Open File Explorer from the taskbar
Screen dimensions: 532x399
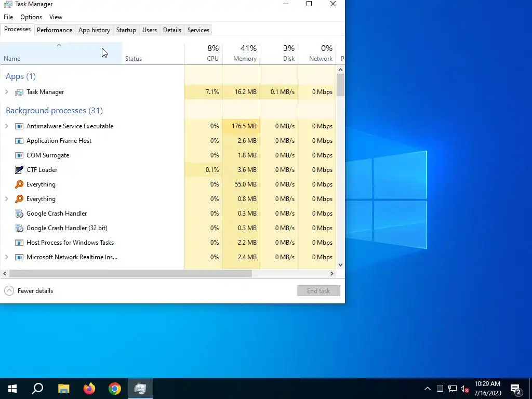click(63, 389)
